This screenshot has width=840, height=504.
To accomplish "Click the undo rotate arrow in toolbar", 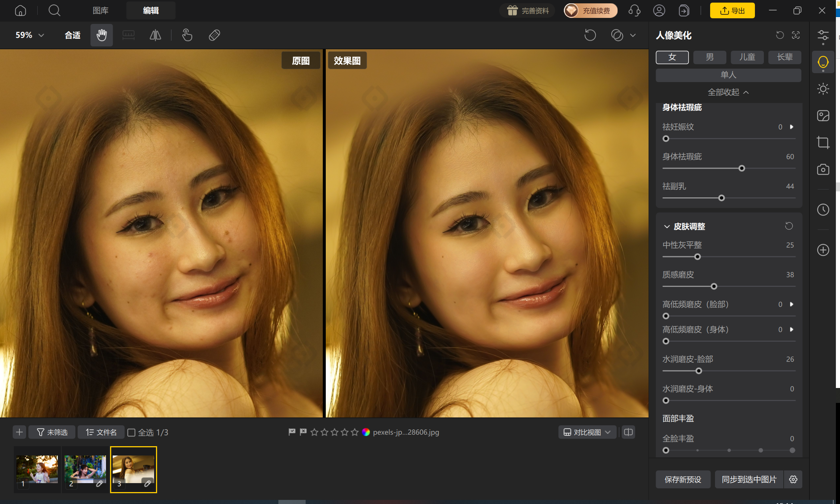I will click(x=590, y=35).
